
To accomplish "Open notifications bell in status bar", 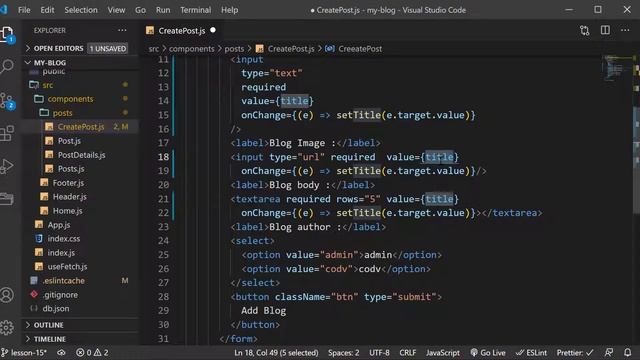I will pyautogui.click(x=627, y=352).
